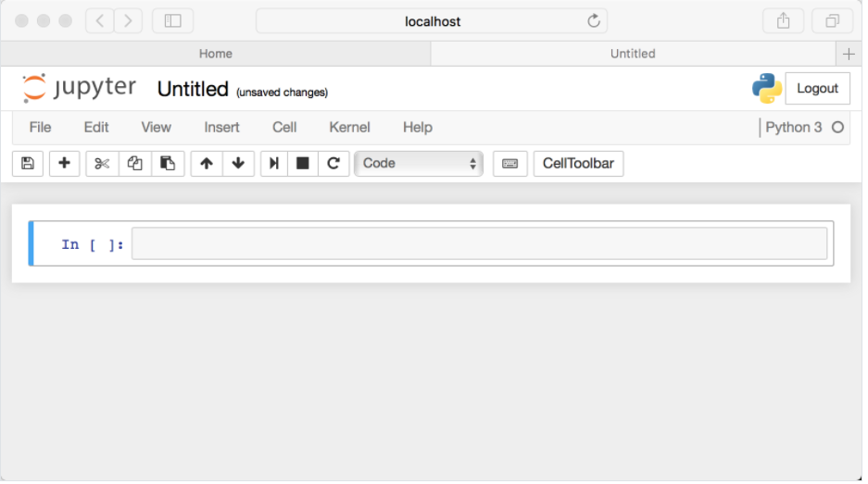Click the unsaved changes status text
The image size is (868, 484).
coord(283,93)
